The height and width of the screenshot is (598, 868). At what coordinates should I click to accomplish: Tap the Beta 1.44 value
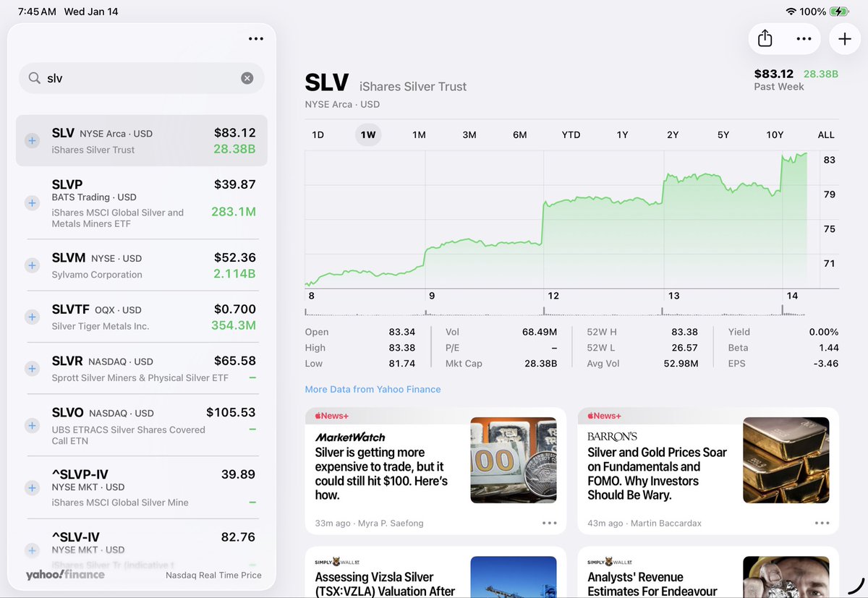(828, 348)
